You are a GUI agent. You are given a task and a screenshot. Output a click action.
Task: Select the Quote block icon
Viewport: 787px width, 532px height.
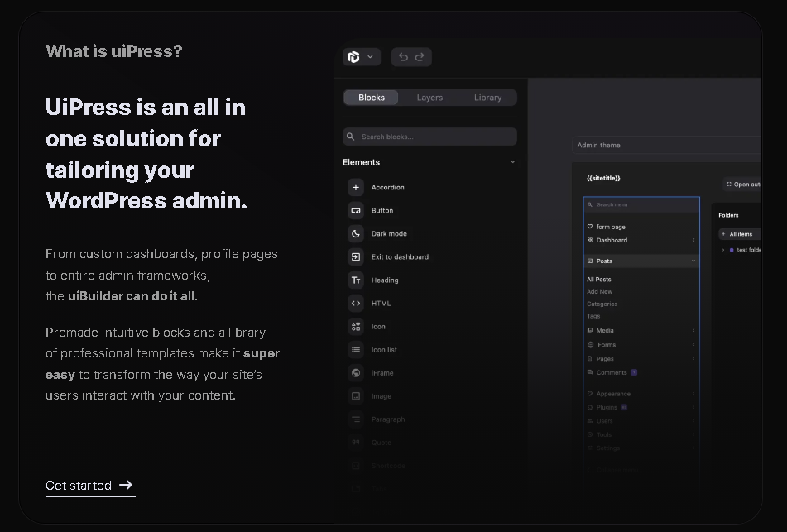point(356,443)
